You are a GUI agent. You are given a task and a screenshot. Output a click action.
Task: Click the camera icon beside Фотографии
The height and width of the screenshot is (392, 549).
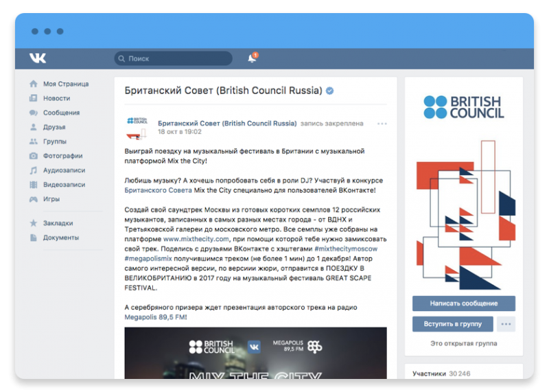click(x=33, y=156)
